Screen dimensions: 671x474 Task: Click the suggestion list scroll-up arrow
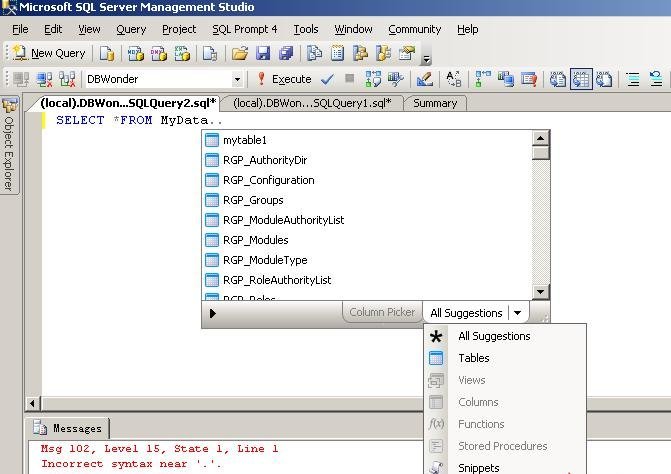click(x=540, y=138)
